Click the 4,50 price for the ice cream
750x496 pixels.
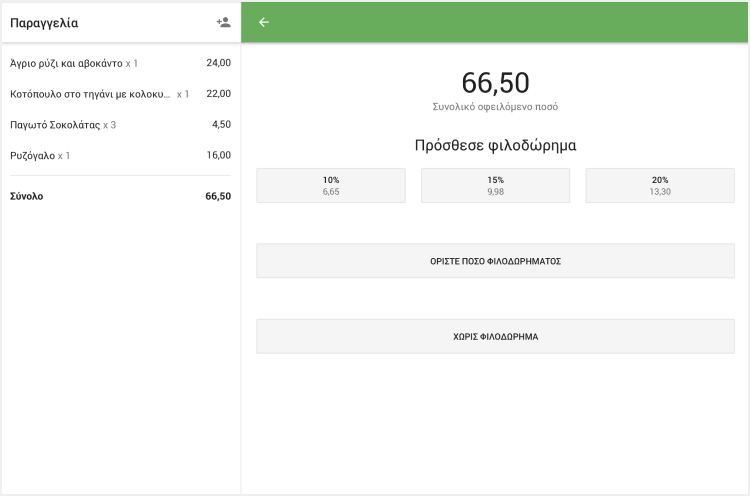tap(221, 125)
